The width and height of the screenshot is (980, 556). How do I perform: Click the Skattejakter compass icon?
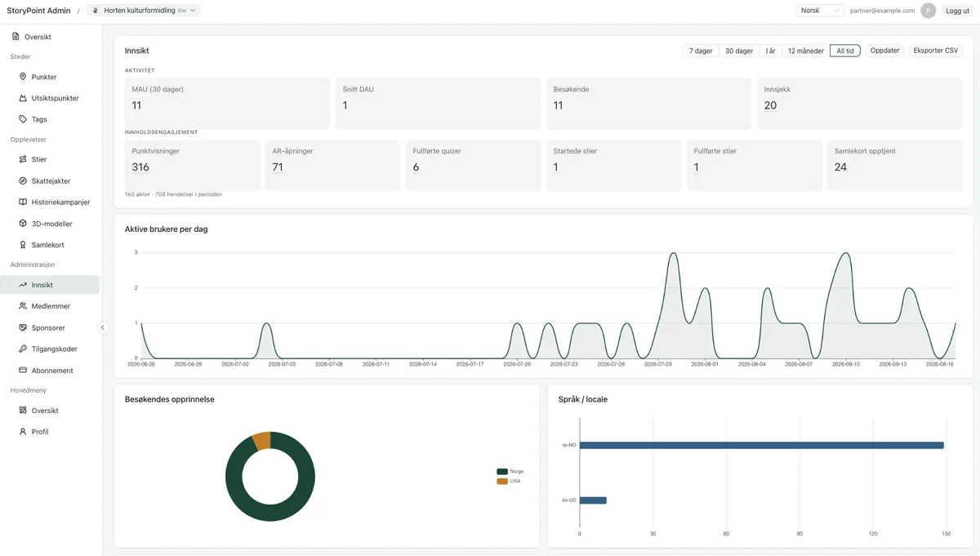click(23, 180)
